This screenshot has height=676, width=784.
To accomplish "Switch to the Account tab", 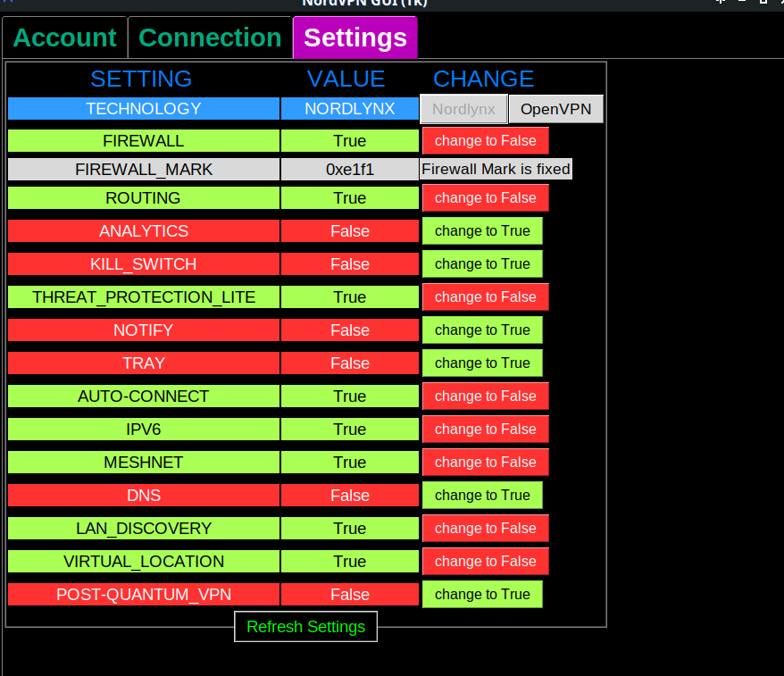I will 64,38.
